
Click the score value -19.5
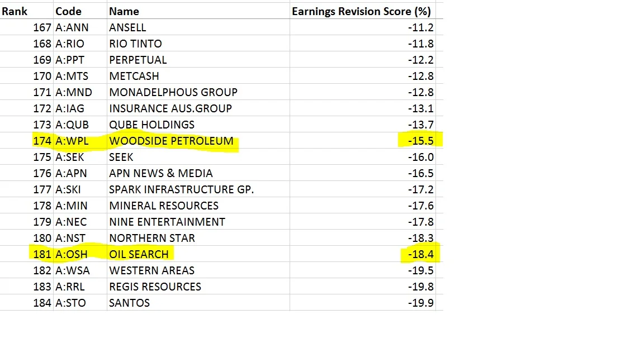click(x=420, y=270)
